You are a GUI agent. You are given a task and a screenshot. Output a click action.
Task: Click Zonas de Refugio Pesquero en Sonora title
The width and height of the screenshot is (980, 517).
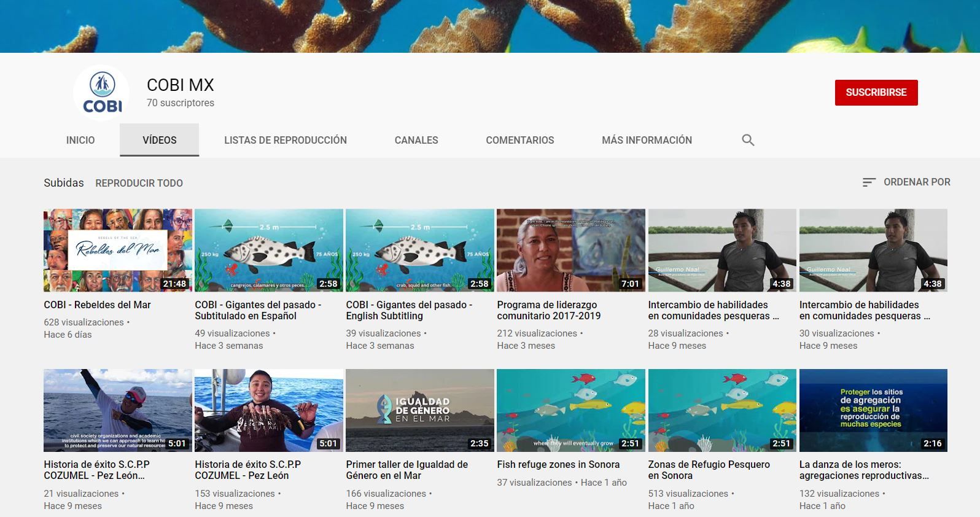709,470
